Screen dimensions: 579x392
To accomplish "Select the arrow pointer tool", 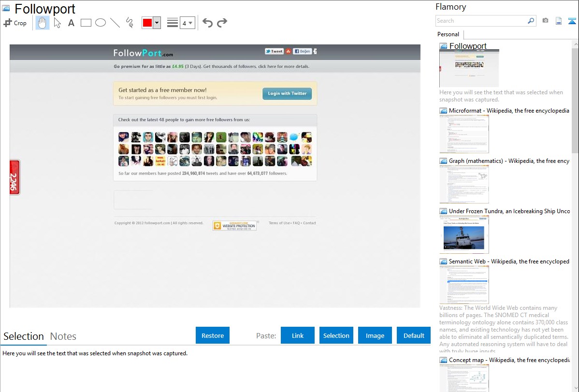I will (57, 23).
